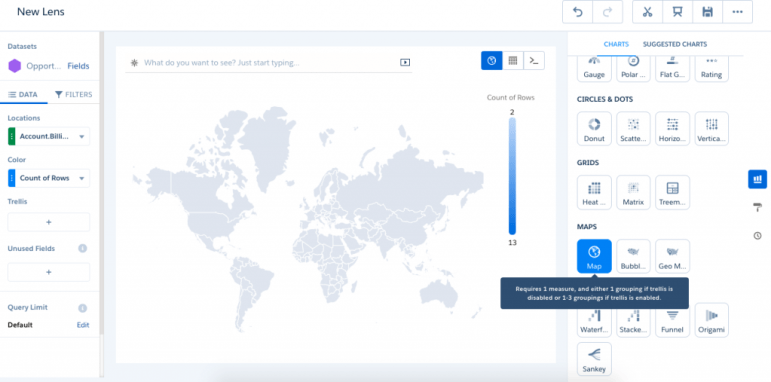Open chart types panel sidebar icon
Image resolution: width=771 pixels, height=382 pixels.
tap(757, 179)
